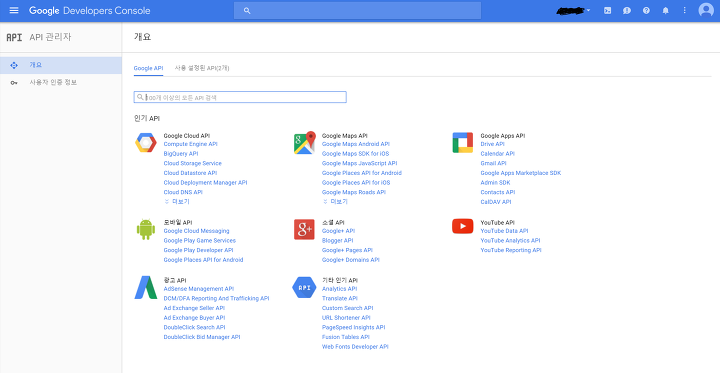
Task: Open Google Maps Android API link
Action: tap(356, 144)
